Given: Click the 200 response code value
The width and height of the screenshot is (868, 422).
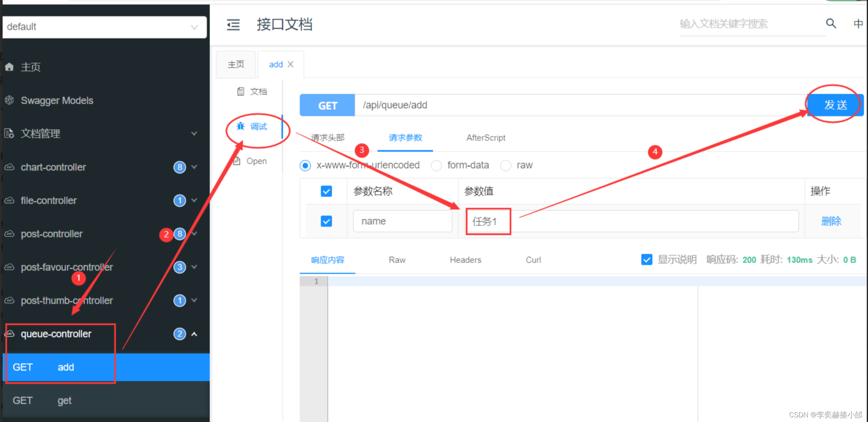Looking at the screenshot, I should [x=749, y=260].
